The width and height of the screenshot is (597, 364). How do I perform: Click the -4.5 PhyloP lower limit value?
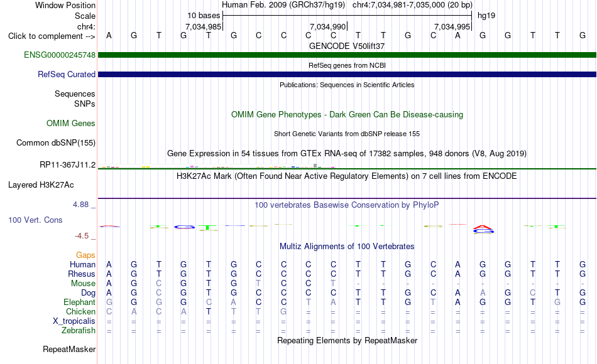(x=82, y=236)
